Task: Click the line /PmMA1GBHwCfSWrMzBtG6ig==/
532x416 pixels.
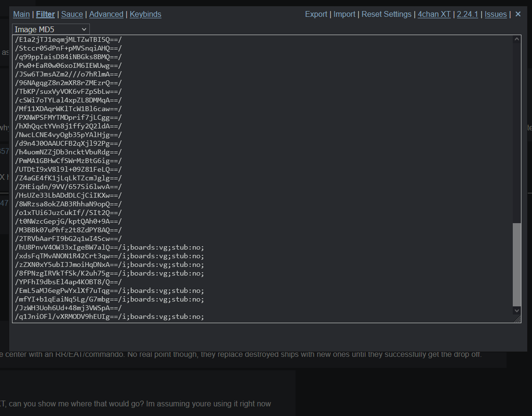Action: point(68,161)
